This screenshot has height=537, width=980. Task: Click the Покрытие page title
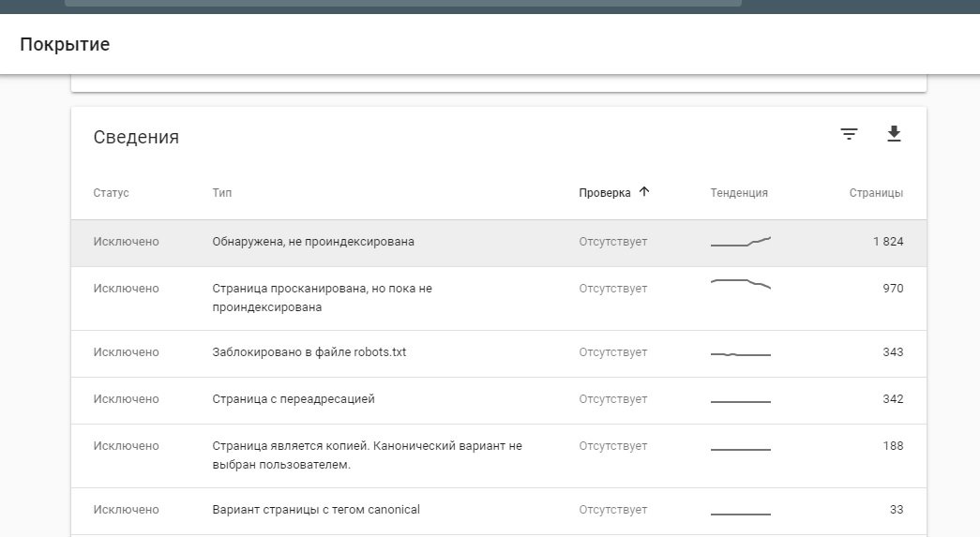(65, 44)
